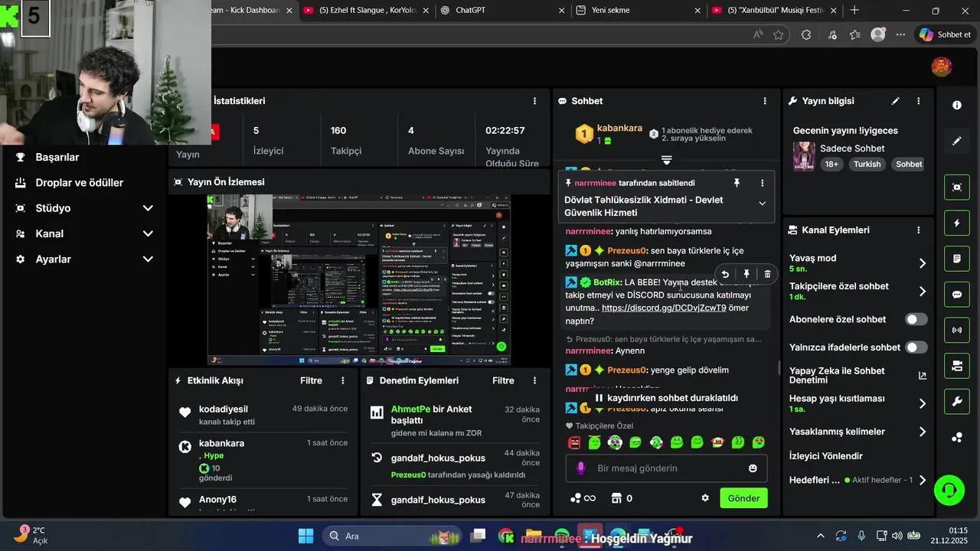The height and width of the screenshot is (551, 980).
Task: Expand the pinned message chevron
Action: [x=762, y=204]
